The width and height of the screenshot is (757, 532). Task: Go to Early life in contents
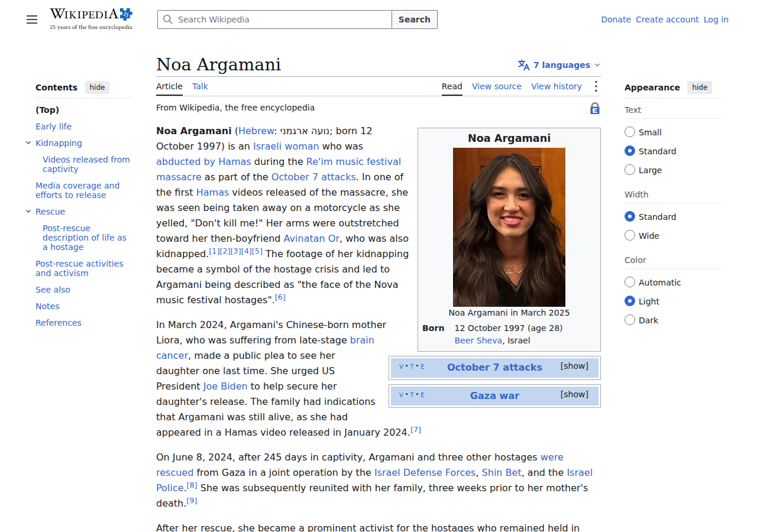(53, 126)
